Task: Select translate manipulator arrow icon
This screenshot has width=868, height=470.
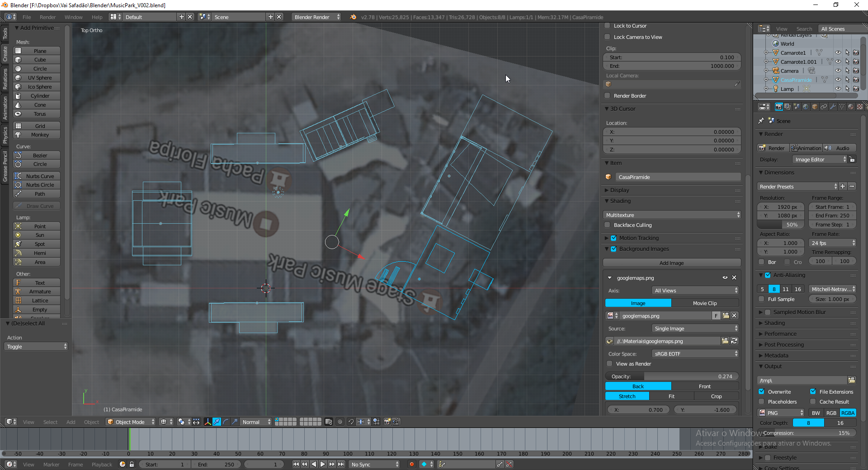Action: (x=217, y=422)
